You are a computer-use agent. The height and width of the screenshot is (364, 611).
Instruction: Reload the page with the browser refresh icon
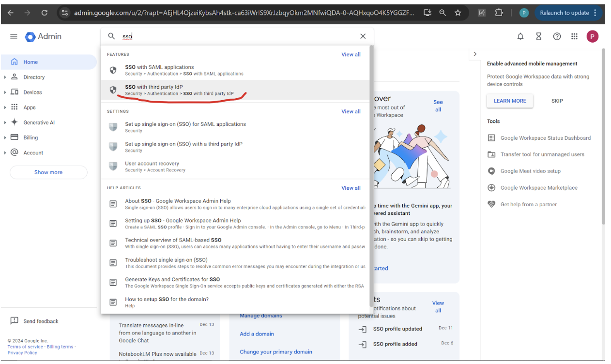[45, 13]
